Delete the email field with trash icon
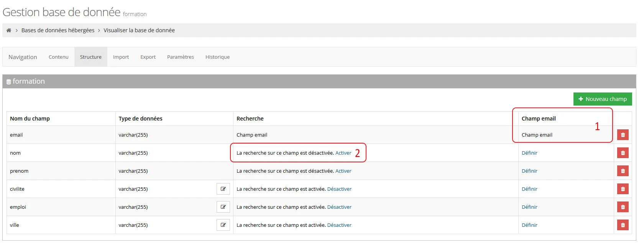 (x=623, y=135)
